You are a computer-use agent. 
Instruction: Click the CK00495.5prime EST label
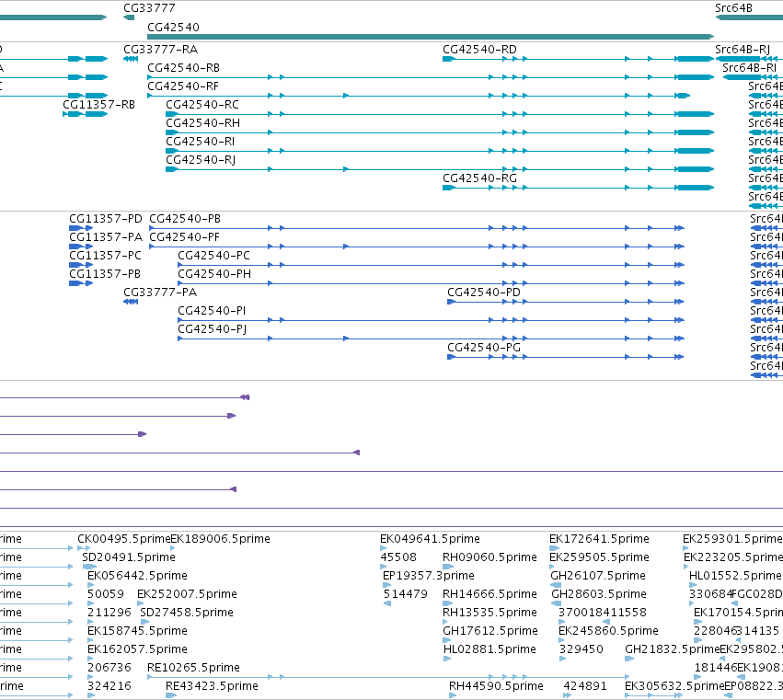tap(124, 539)
